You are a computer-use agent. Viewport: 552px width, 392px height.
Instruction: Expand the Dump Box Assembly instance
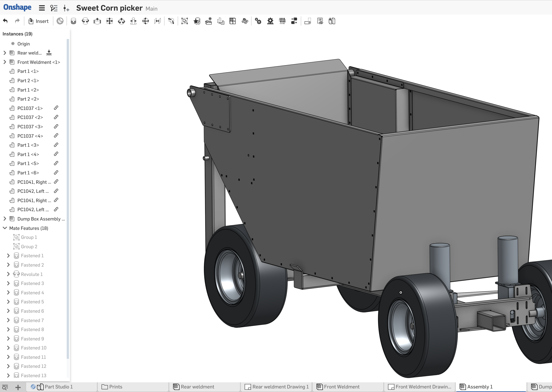pyautogui.click(x=5, y=219)
